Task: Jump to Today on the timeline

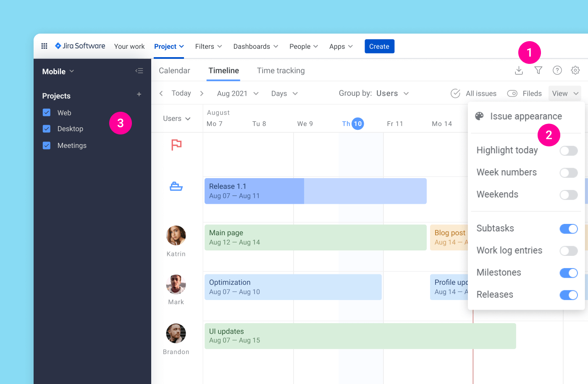Action: tap(181, 93)
